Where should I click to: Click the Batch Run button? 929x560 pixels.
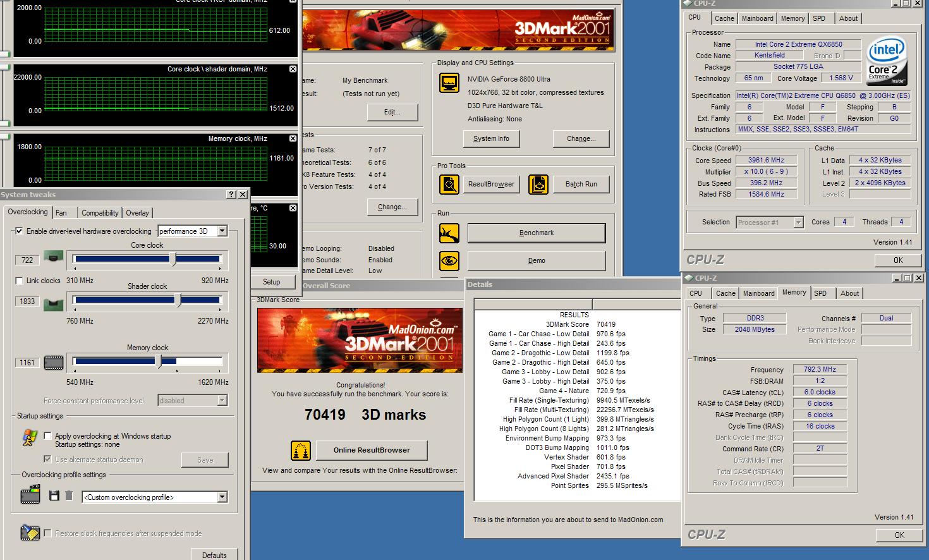point(581,184)
